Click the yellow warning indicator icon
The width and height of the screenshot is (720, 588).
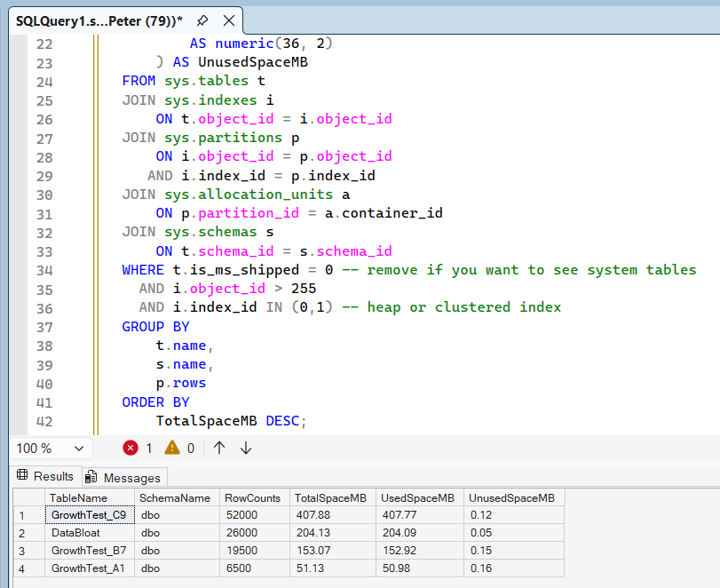(x=172, y=449)
